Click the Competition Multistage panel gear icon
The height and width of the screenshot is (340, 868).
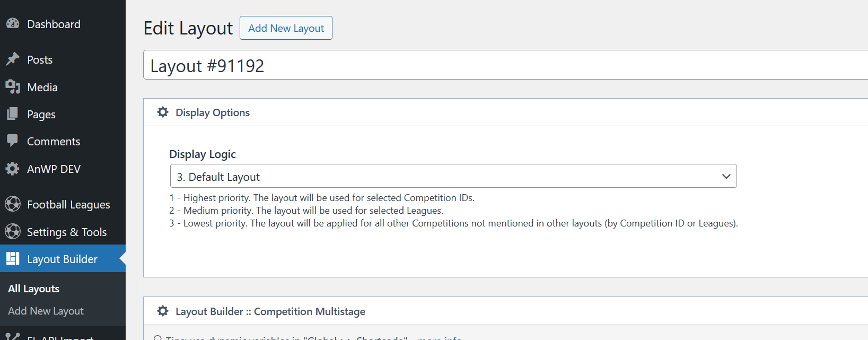(x=163, y=311)
